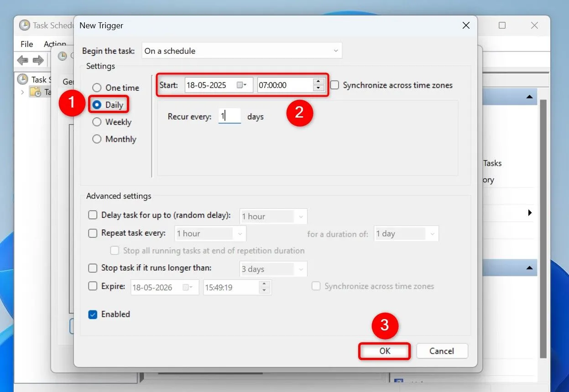Select the Weekly radio button
Screen dimensions: 569x392
[97, 122]
